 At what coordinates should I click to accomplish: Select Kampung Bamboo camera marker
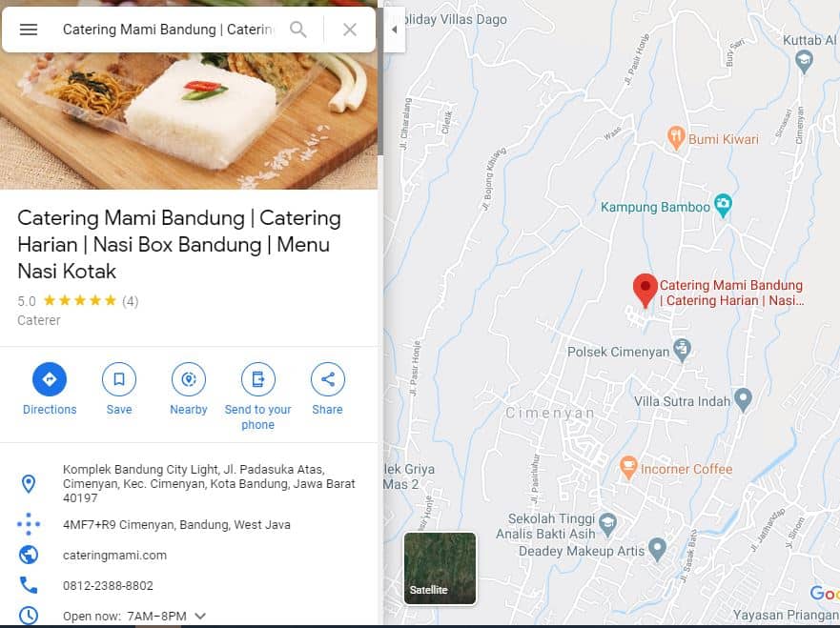(x=723, y=206)
